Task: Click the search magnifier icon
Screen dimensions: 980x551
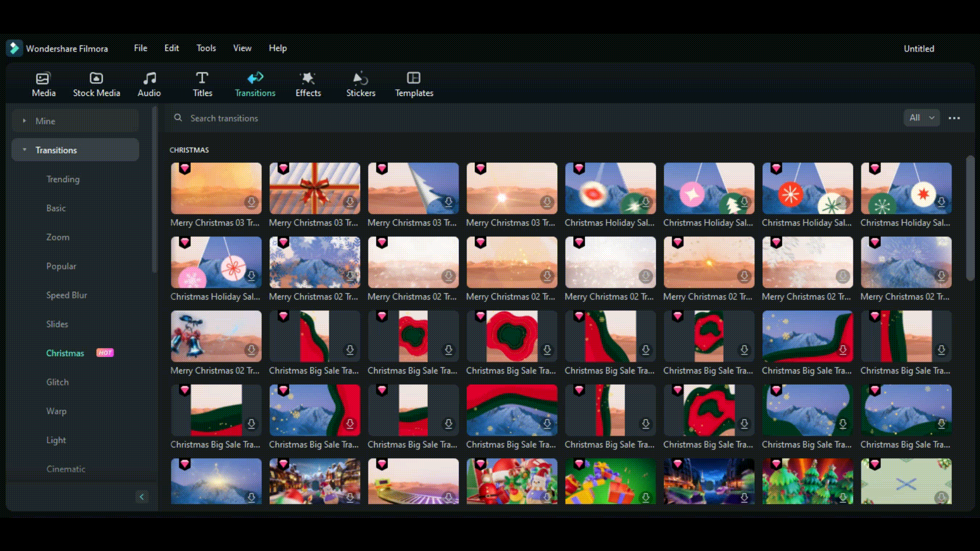Action: (178, 118)
